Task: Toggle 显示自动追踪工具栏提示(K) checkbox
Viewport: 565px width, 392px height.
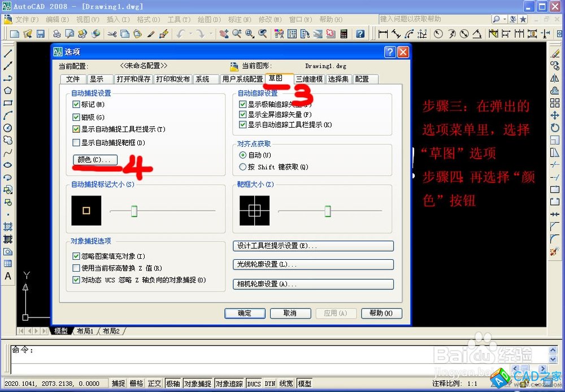Action: 242,125
